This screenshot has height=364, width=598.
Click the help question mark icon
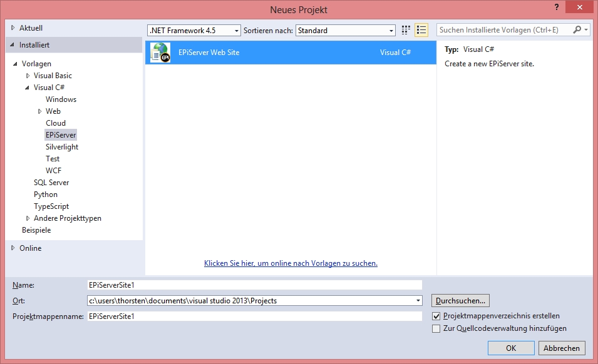[x=555, y=7]
